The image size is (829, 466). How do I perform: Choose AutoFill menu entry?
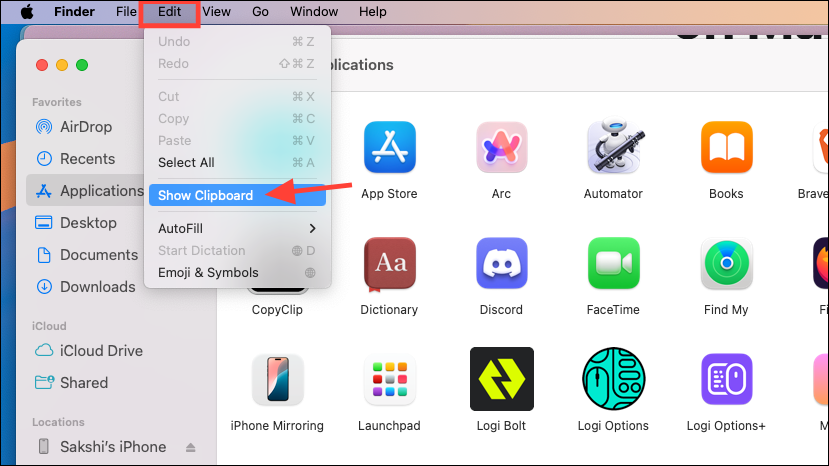click(x=237, y=229)
